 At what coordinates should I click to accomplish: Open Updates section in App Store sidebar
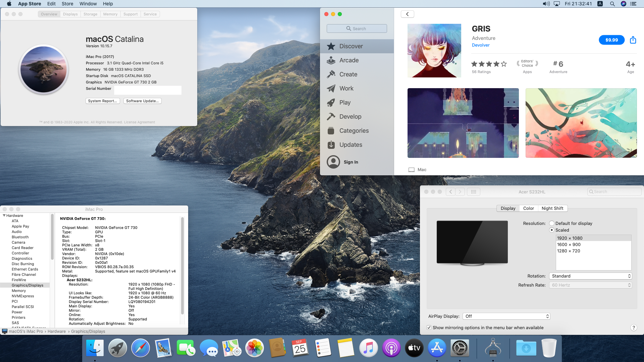[x=357, y=145]
